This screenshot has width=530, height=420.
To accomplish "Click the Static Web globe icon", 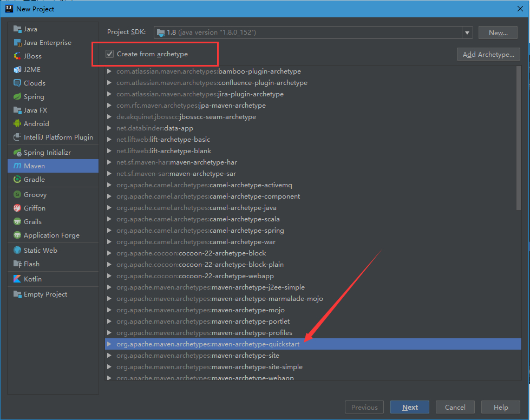I will point(17,251).
